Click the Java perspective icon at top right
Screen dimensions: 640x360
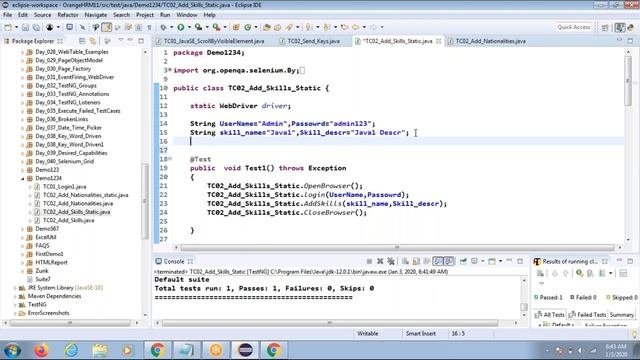point(620,27)
